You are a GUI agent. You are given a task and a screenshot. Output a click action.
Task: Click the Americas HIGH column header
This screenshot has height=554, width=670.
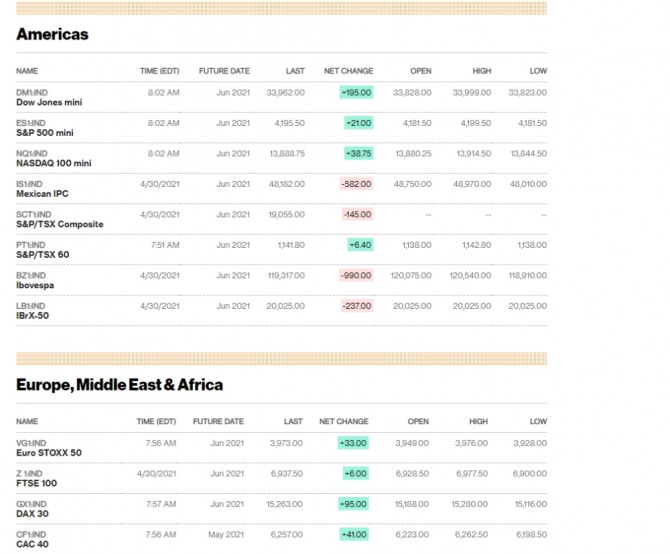click(x=482, y=71)
